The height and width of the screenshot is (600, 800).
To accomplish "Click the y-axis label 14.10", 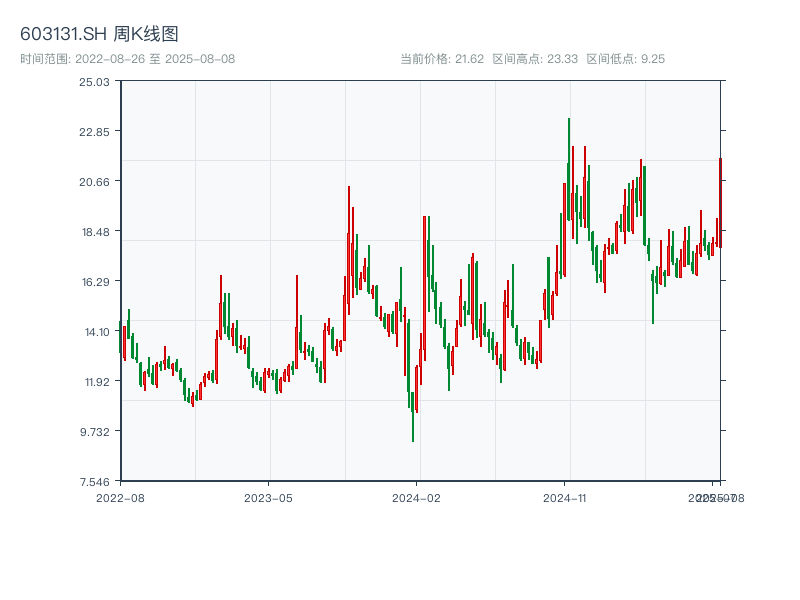I will (x=97, y=332).
